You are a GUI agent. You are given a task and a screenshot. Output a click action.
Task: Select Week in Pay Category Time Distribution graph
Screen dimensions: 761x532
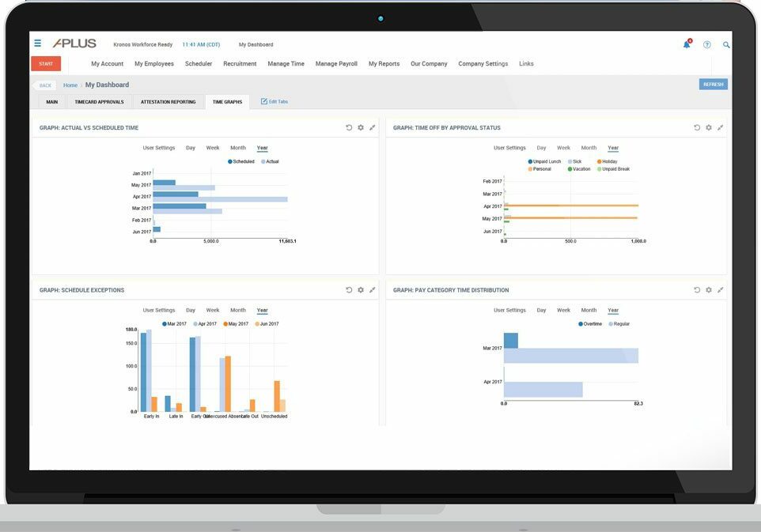[x=563, y=311]
